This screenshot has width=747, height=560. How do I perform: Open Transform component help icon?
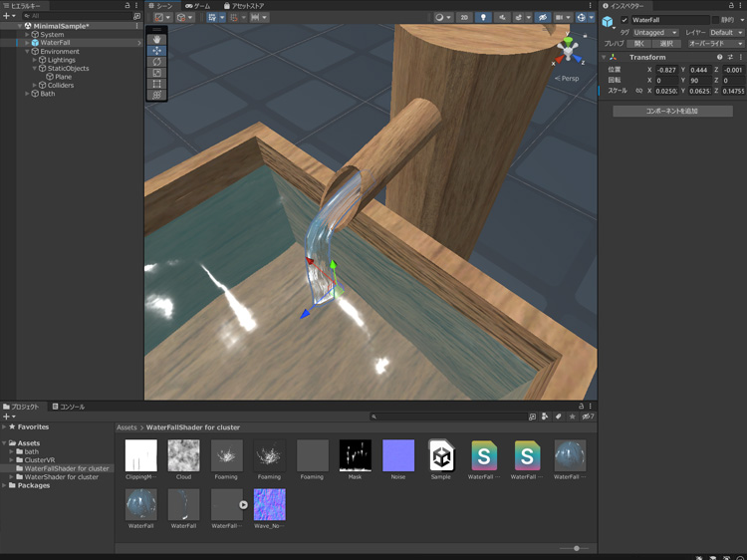[719, 57]
